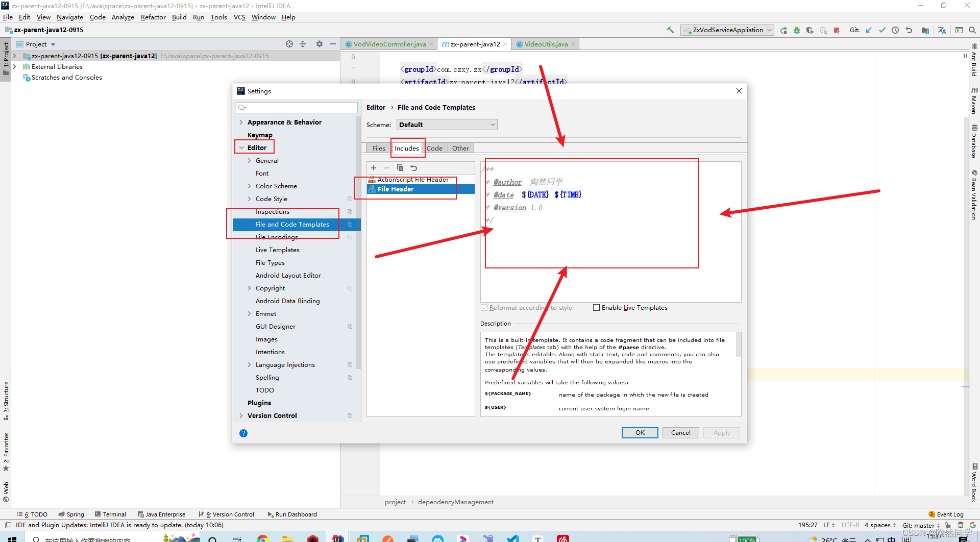The height and width of the screenshot is (542, 980).
Task: Collapse all in Project panel header
Action: point(303,44)
